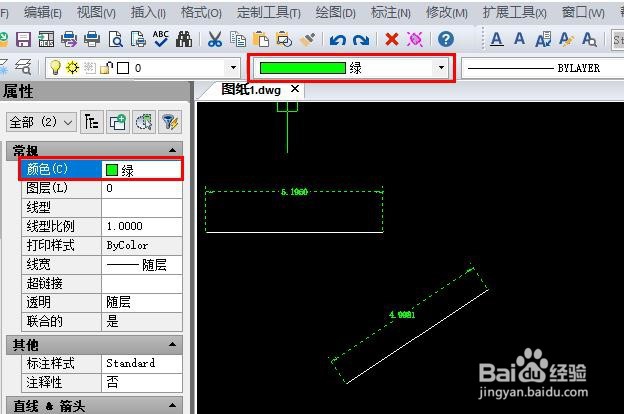Image resolution: width=624 pixels, height=414 pixels.
Task: Click the red X delete icon
Action: point(392,39)
